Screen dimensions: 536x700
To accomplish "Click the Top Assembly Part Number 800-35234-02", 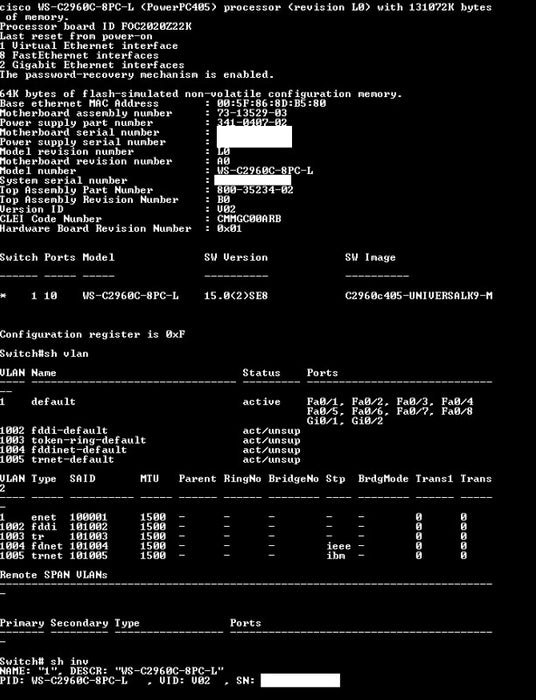I will coord(255,190).
